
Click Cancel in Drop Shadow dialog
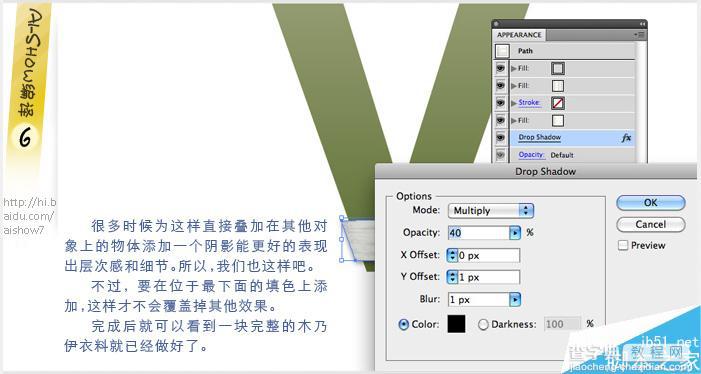650,225
